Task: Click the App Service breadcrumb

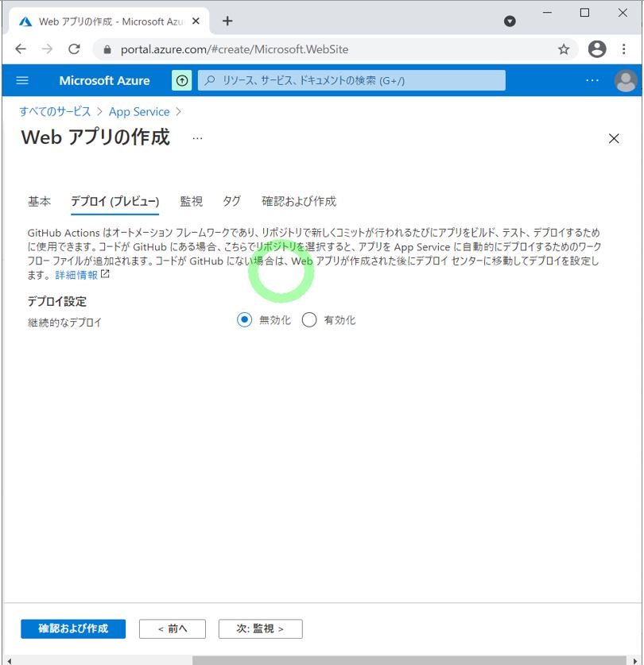Action: (x=139, y=111)
